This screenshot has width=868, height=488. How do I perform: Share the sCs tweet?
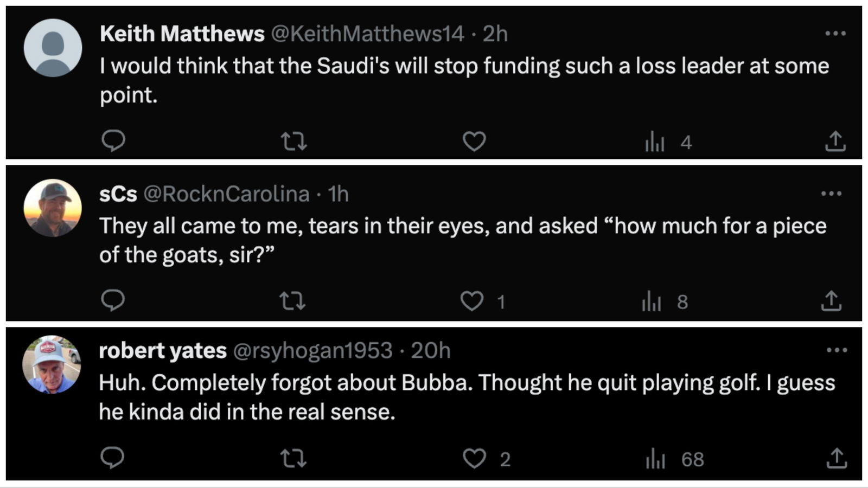tap(831, 301)
